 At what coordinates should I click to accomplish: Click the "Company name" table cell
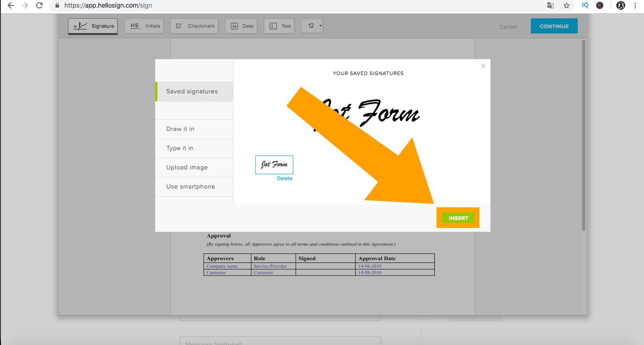point(227,266)
